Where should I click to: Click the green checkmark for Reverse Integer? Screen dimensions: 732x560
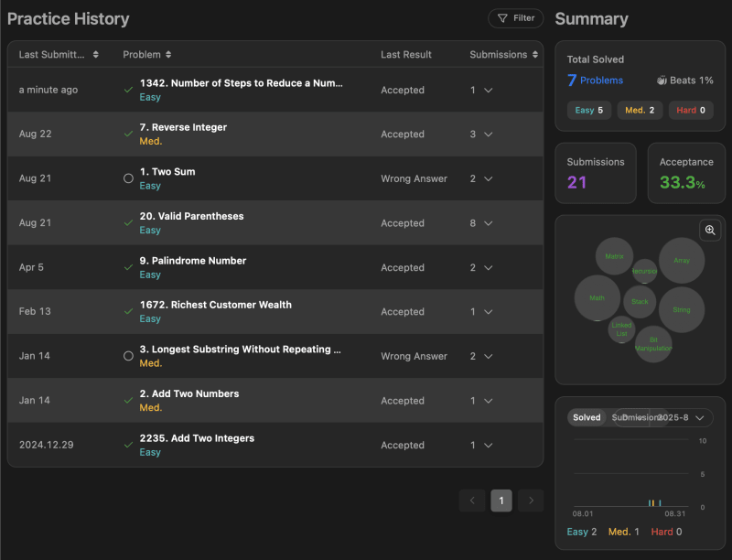point(128,134)
